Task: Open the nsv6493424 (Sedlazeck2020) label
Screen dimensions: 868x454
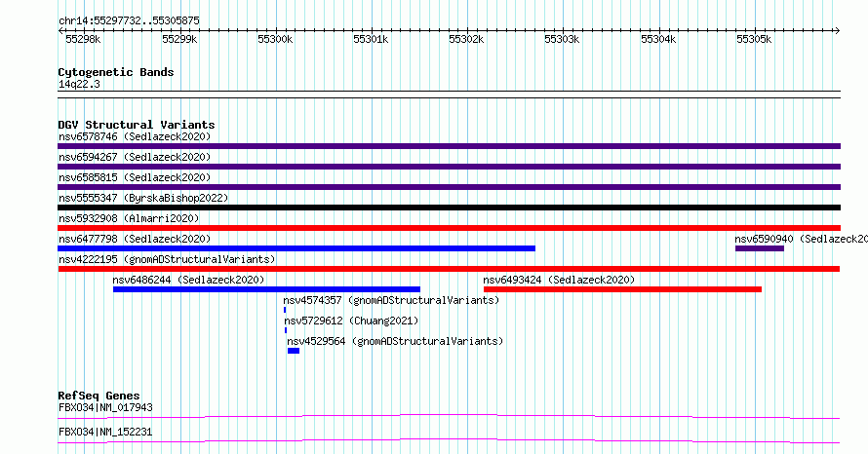Action: 559,280
